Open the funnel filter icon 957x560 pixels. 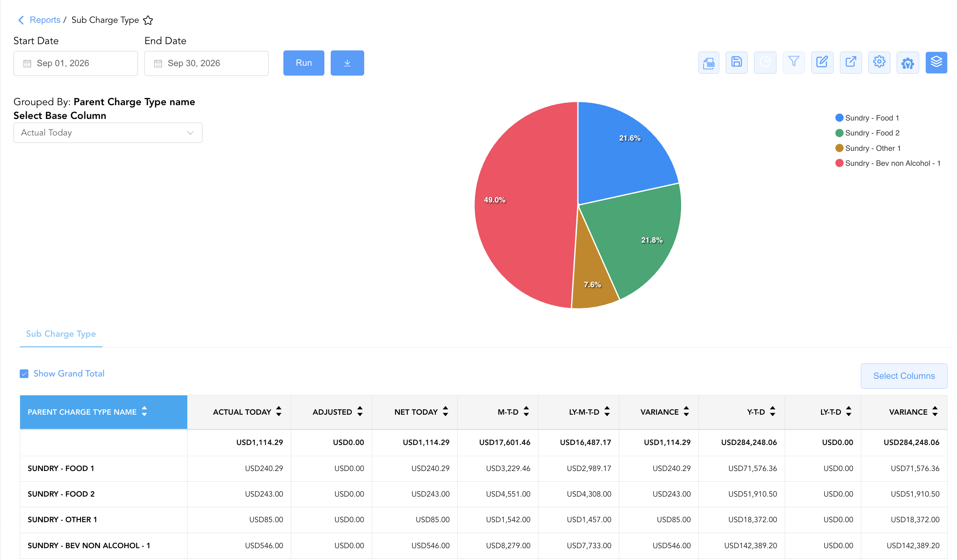(794, 63)
